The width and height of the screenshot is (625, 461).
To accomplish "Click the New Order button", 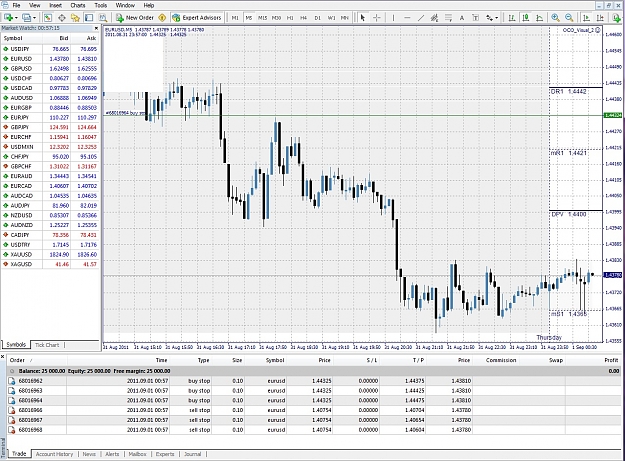I will [x=135, y=18].
